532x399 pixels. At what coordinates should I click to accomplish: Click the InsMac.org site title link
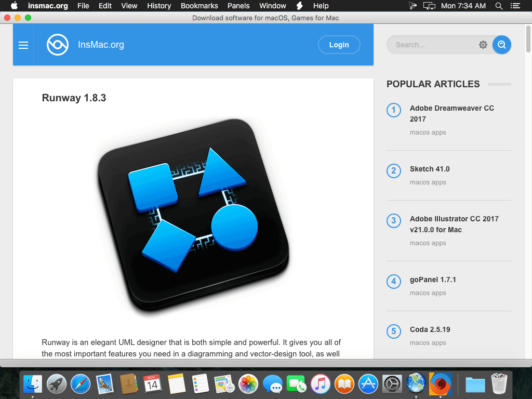pyautogui.click(x=101, y=45)
